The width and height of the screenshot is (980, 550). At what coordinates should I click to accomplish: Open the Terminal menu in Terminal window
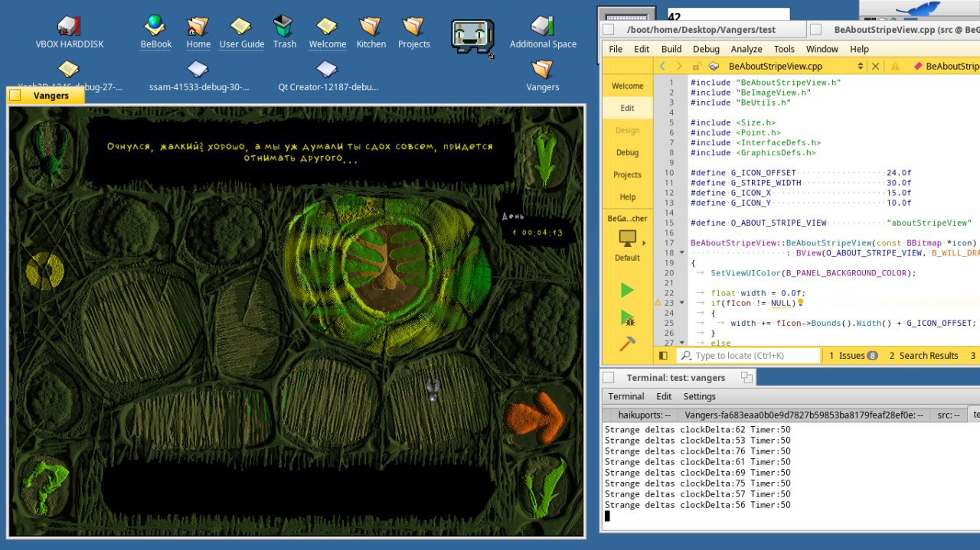(x=626, y=396)
